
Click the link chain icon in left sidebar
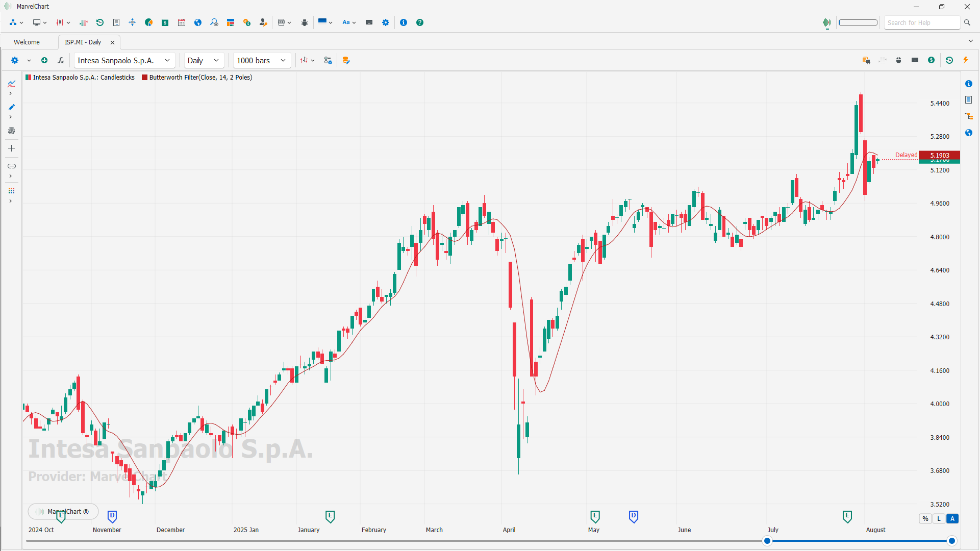[x=11, y=166]
